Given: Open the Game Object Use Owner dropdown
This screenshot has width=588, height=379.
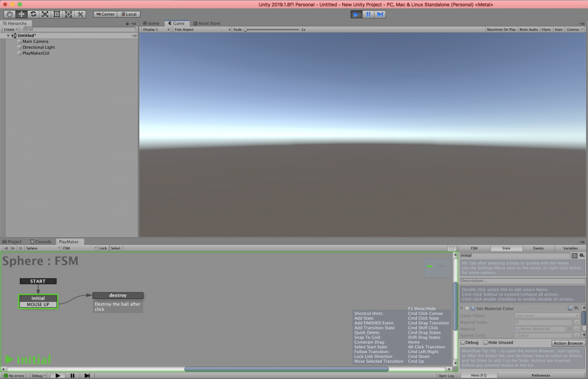Looking at the screenshot, I should click(547, 315).
